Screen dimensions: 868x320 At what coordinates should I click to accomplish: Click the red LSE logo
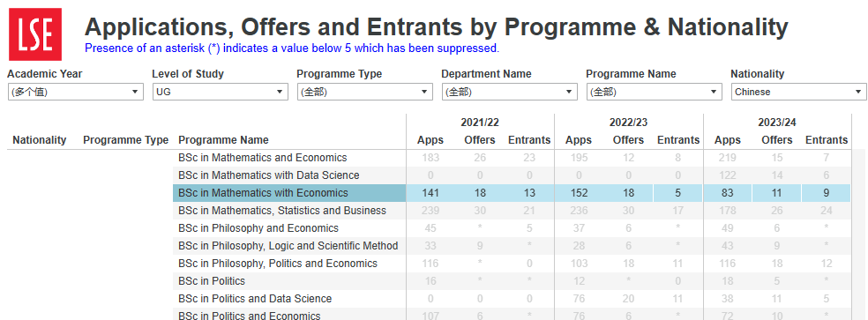pos(35,34)
